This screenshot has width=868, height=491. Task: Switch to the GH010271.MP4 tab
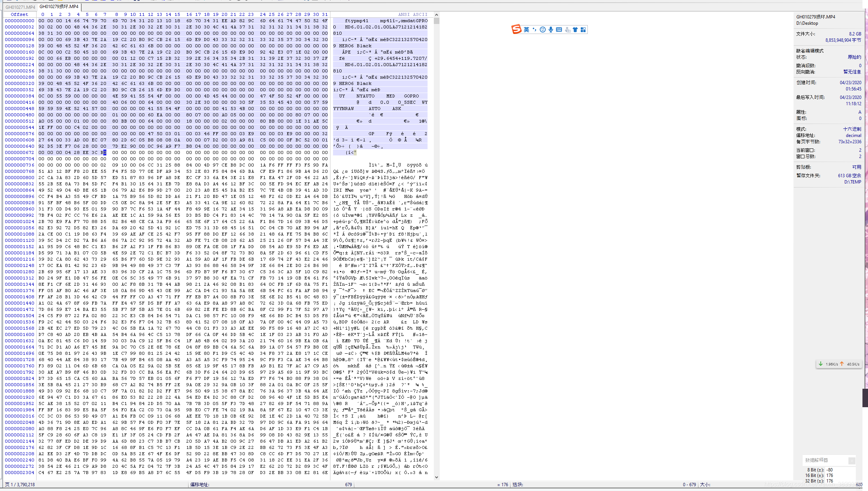20,7
